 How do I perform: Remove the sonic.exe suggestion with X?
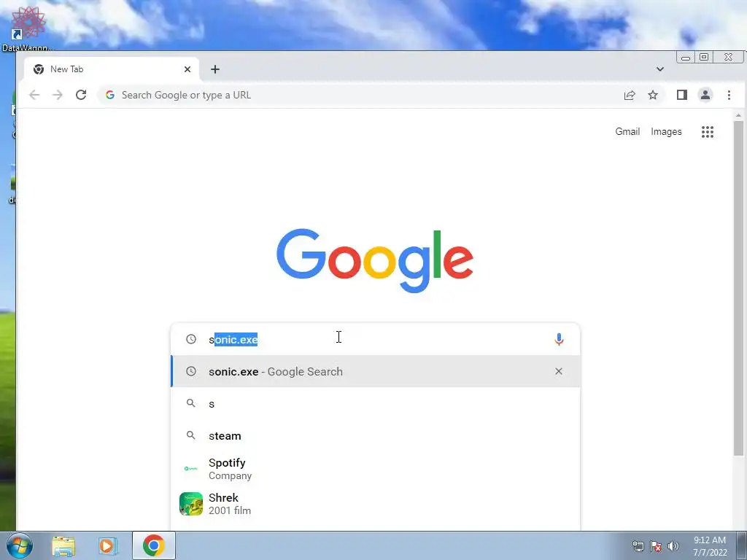(558, 371)
